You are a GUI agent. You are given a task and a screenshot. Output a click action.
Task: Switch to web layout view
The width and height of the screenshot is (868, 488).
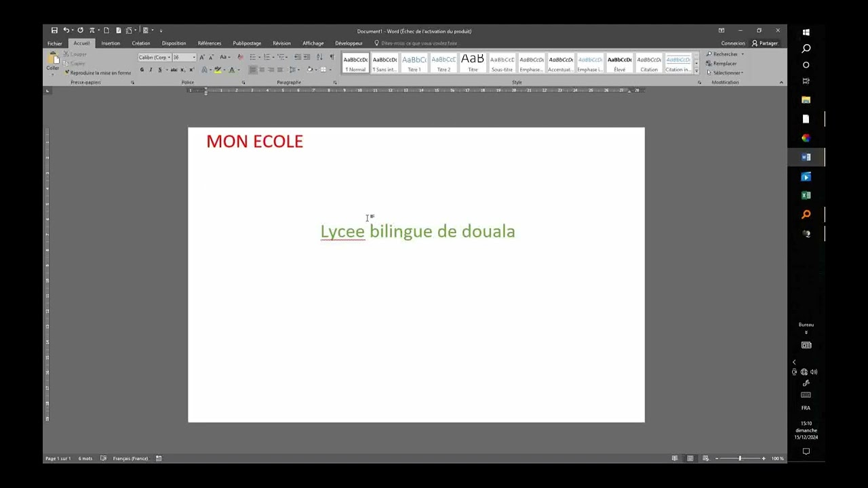706,458
